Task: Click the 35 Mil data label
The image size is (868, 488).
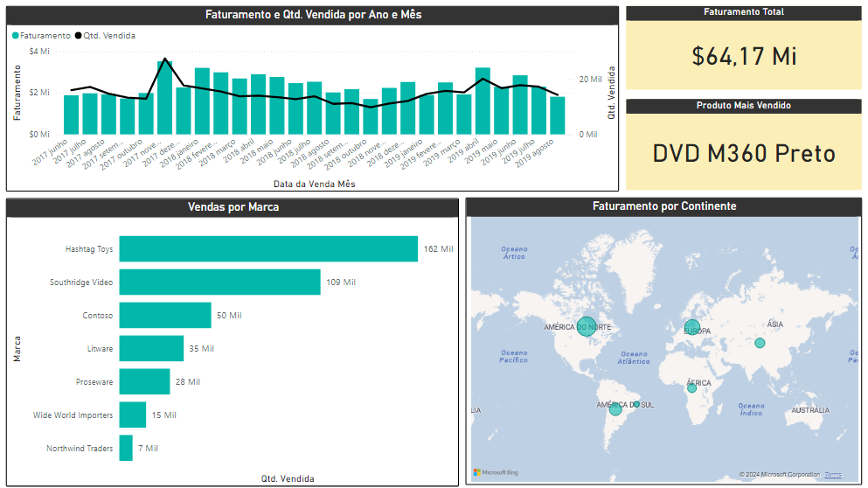Action: pyautogui.click(x=202, y=349)
